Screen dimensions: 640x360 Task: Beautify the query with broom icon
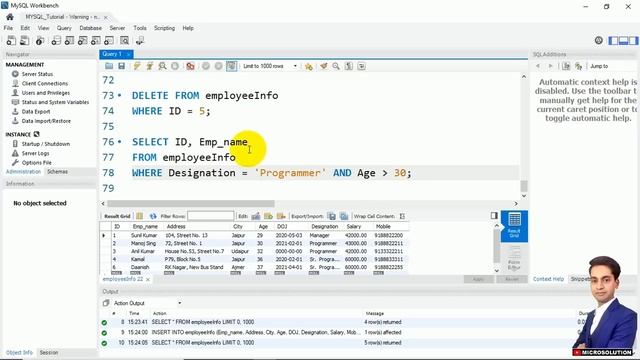point(324,66)
